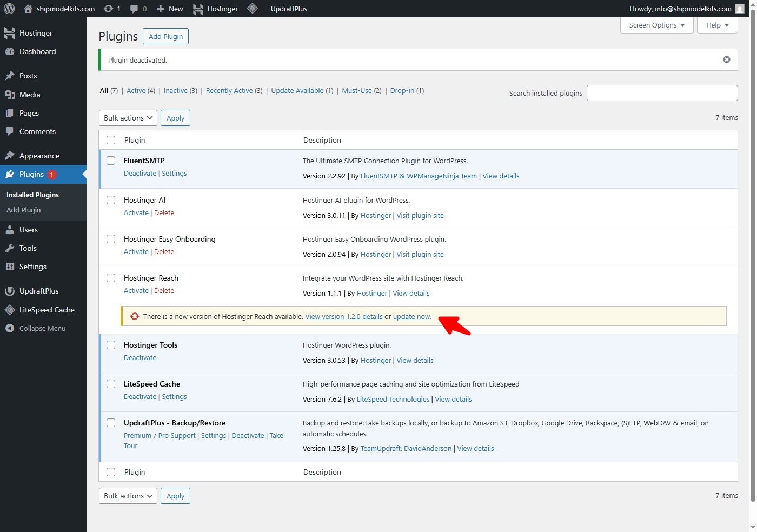The image size is (757, 532).
Task: Click the WordPress logo in admin bar
Action: 9,9
